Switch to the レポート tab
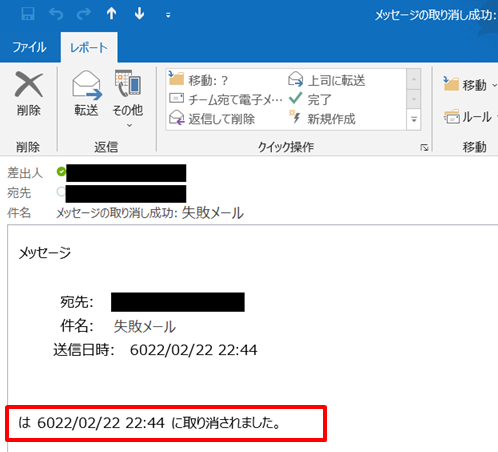The height and width of the screenshot is (452, 498). click(89, 48)
